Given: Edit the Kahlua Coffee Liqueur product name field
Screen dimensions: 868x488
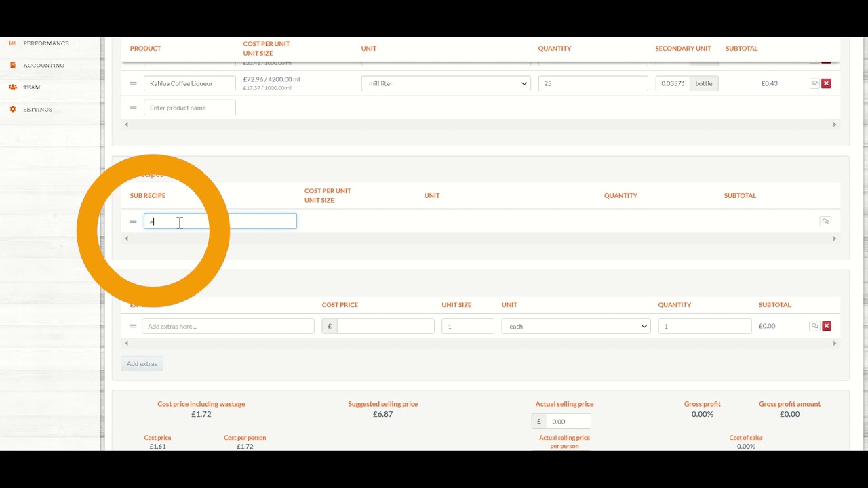Looking at the screenshot, I should pyautogui.click(x=190, y=83).
